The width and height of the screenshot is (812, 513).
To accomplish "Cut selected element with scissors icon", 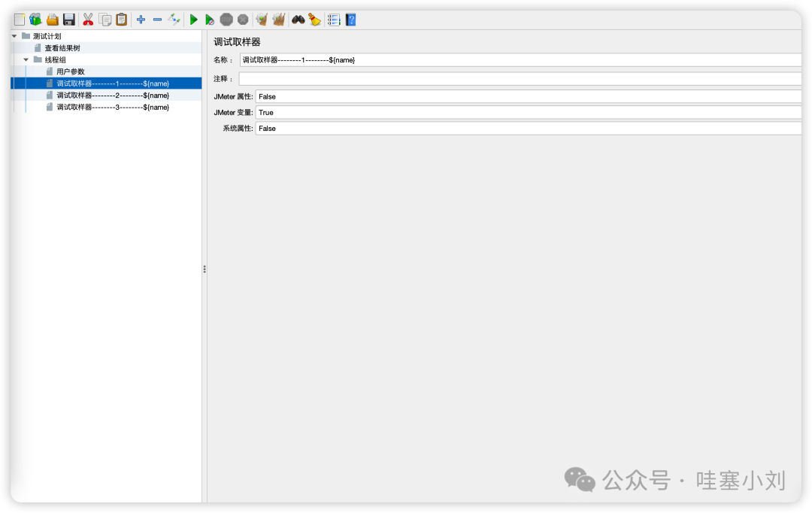I will click(88, 20).
